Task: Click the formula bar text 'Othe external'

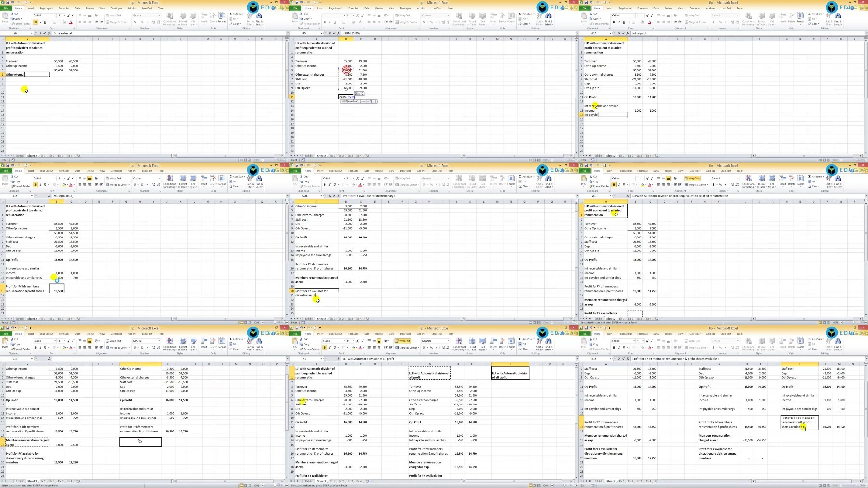Action: [63, 33]
